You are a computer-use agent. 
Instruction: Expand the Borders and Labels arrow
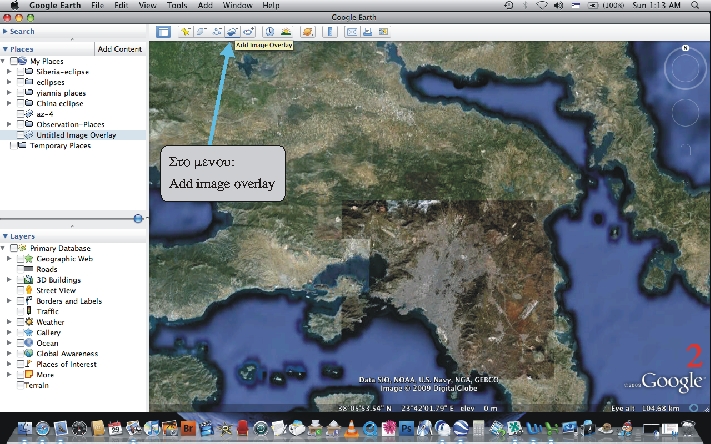pyautogui.click(x=9, y=301)
